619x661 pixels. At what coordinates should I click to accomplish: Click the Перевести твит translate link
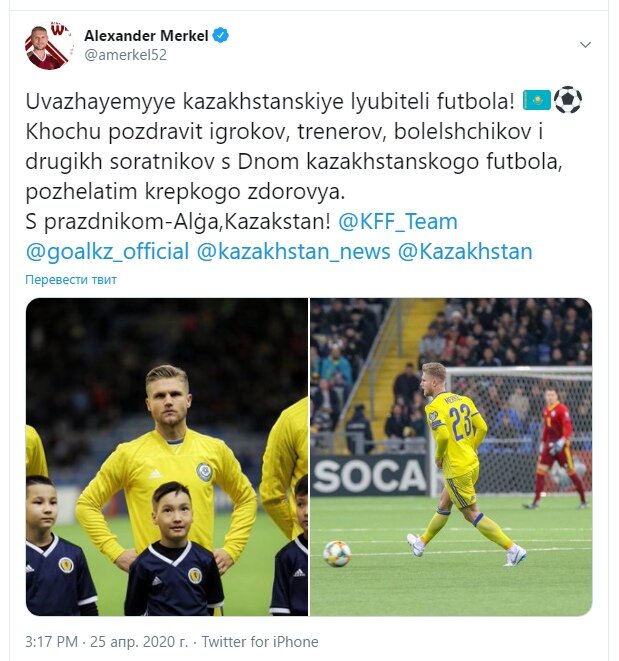coord(71,279)
